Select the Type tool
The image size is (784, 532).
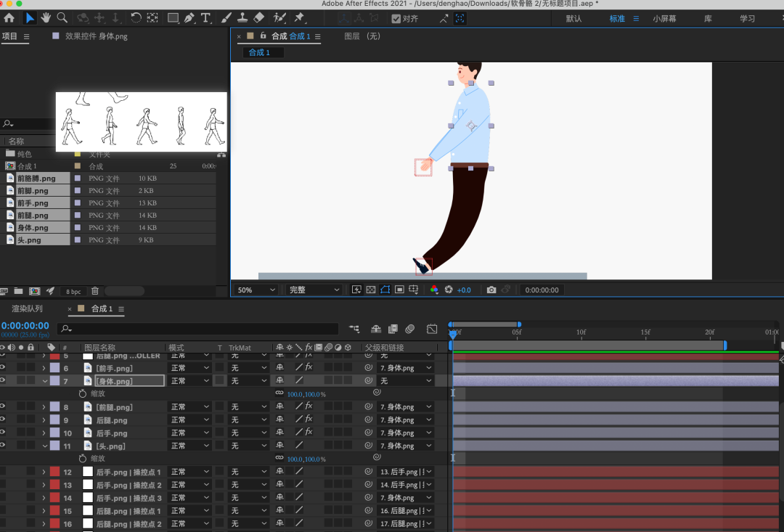(206, 18)
